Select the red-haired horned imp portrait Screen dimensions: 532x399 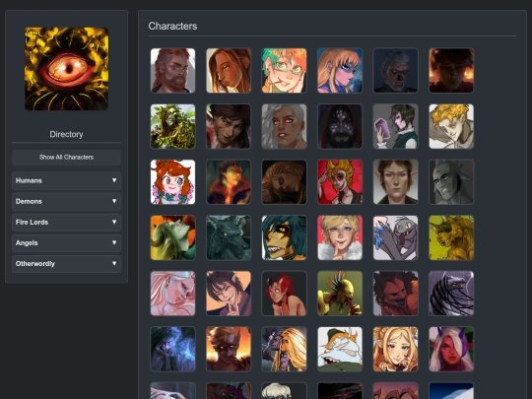click(284, 294)
